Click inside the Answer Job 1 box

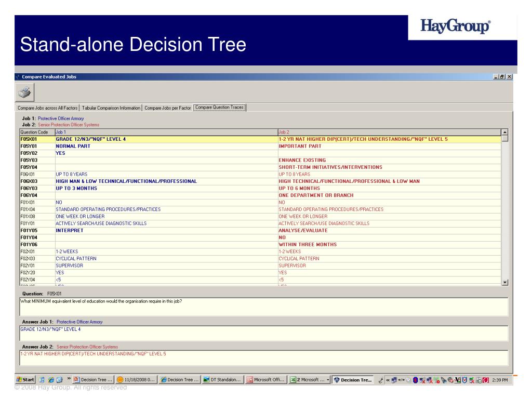[x=263, y=333]
